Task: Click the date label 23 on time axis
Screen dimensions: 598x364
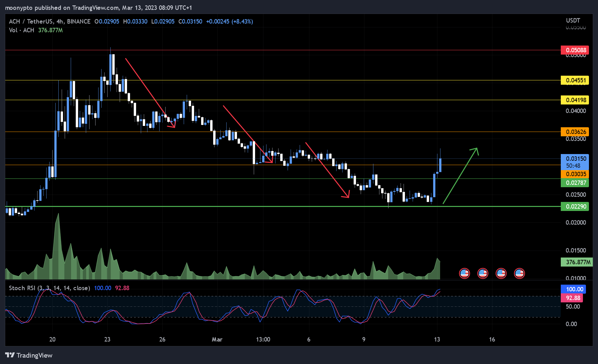Action: click(107, 340)
